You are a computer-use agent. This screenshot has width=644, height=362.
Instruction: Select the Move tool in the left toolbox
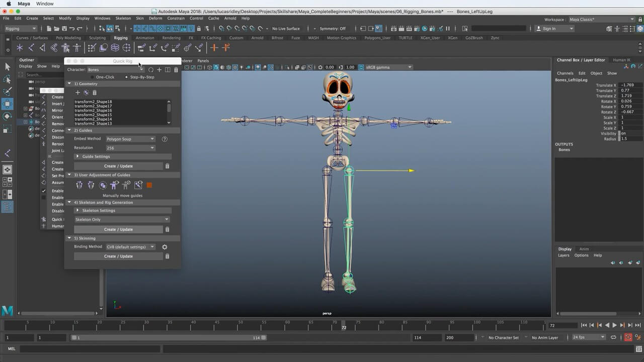(x=8, y=104)
